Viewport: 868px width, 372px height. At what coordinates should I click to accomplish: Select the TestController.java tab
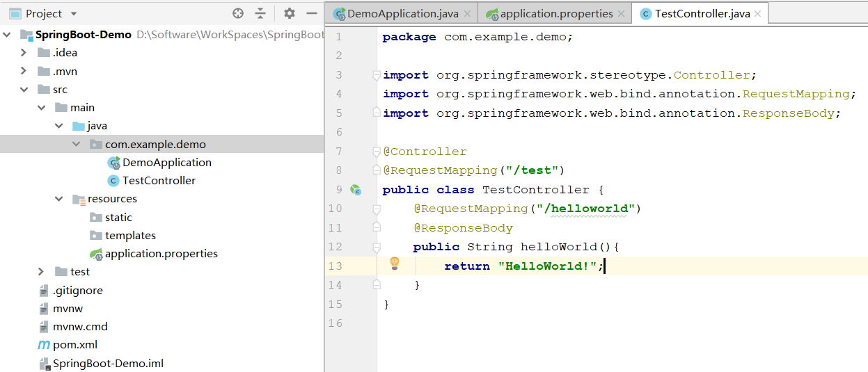(700, 13)
